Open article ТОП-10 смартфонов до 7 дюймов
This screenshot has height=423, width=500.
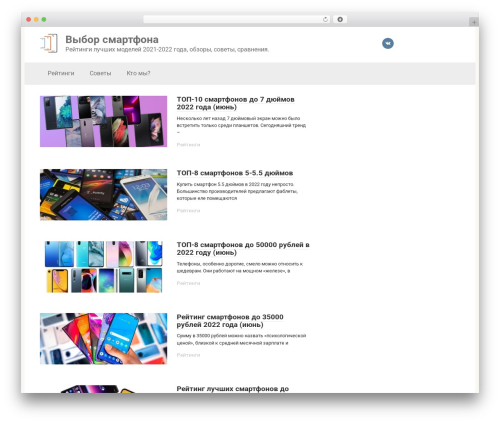pyautogui.click(x=235, y=103)
